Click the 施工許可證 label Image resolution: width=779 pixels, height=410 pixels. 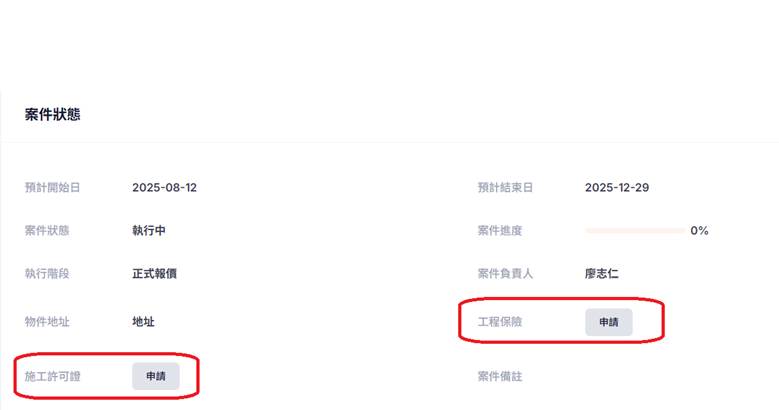point(52,376)
